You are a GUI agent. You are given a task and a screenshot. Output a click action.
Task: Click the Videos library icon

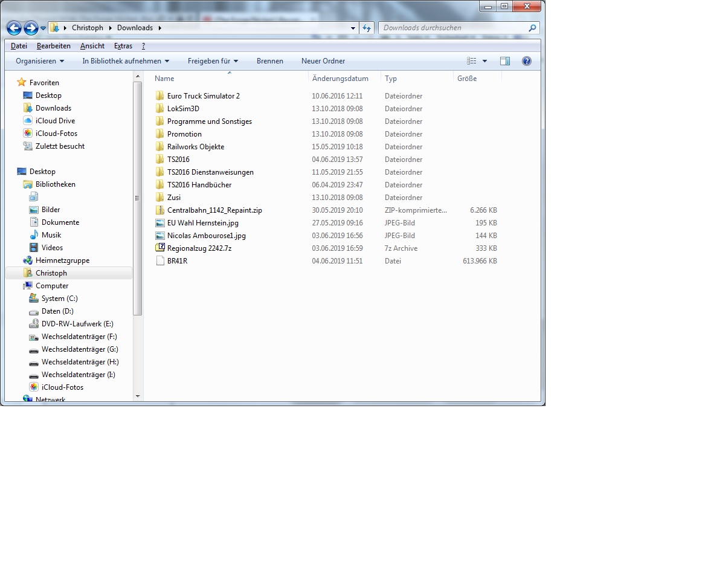tap(34, 248)
